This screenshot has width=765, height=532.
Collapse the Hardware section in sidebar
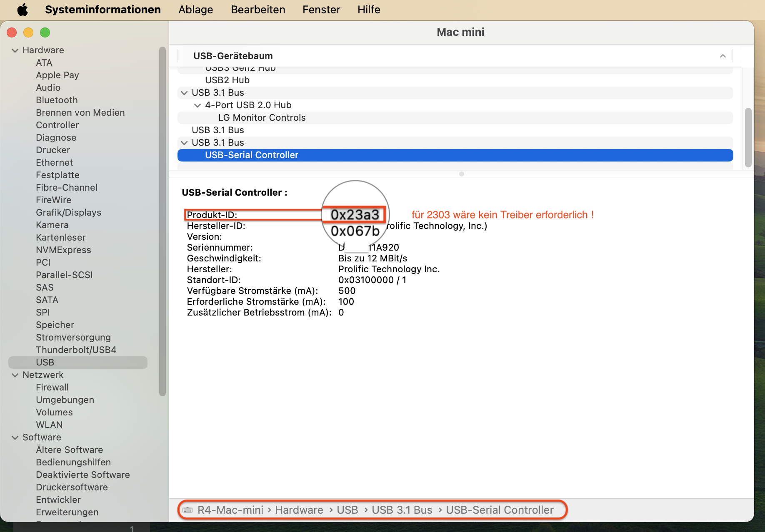pos(15,50)
